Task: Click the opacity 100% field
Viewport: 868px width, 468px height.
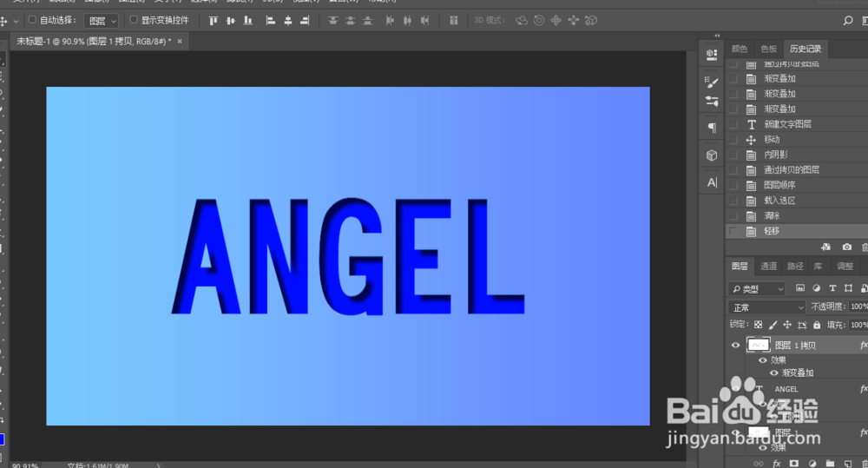Action: click(x=858, y=307)
